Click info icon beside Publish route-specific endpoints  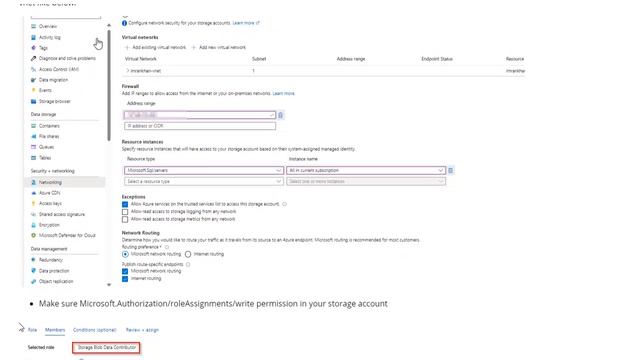tap(188, 264)
